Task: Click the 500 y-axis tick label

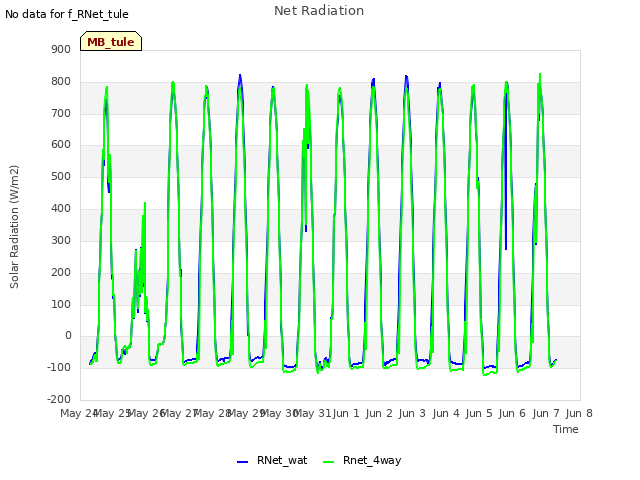Action: click(61, 177)
